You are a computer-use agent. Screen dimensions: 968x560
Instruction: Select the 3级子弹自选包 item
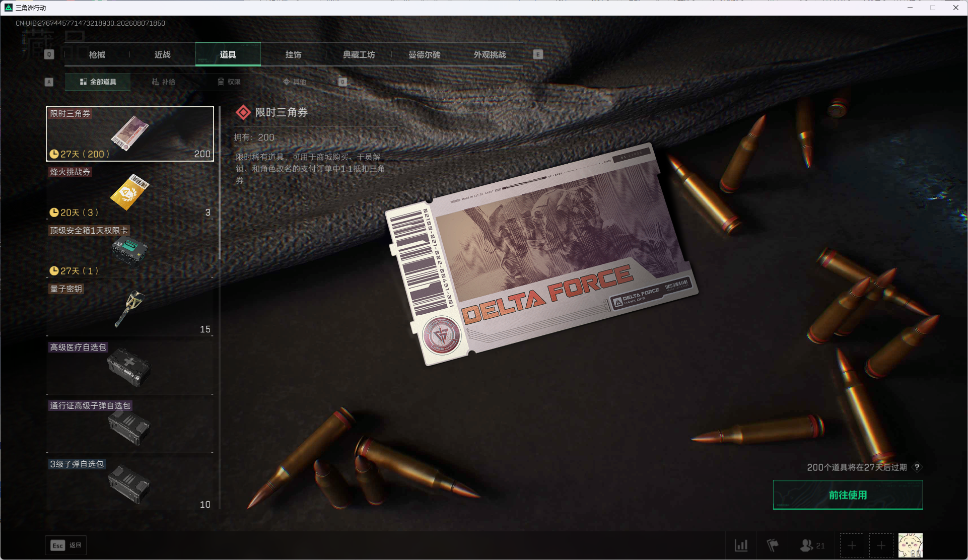pos(130,484)
